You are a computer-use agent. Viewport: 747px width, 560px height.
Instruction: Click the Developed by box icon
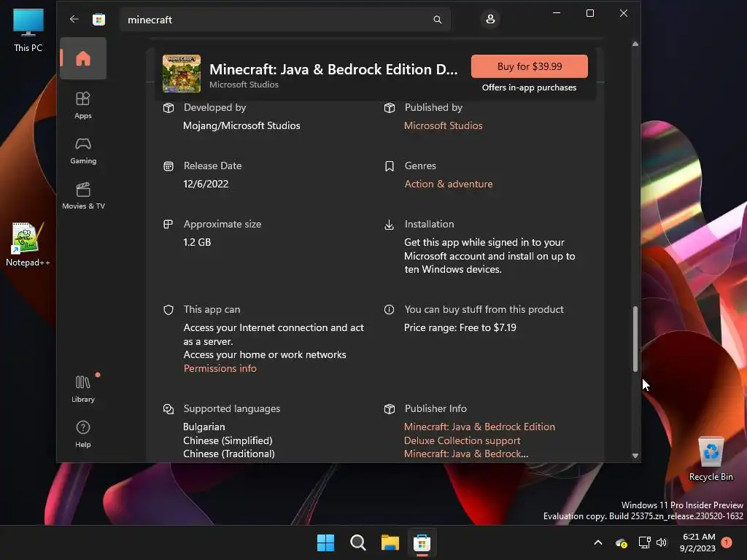(x=169, y=108)
